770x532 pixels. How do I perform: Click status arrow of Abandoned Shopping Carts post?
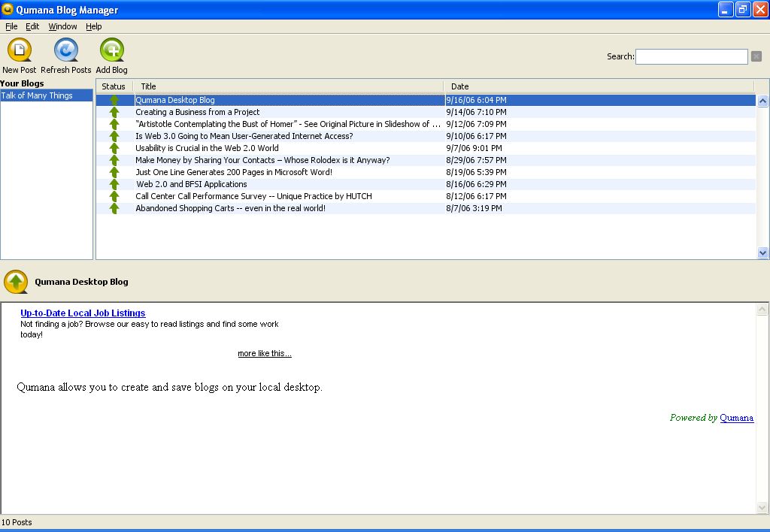coord(114,208)
